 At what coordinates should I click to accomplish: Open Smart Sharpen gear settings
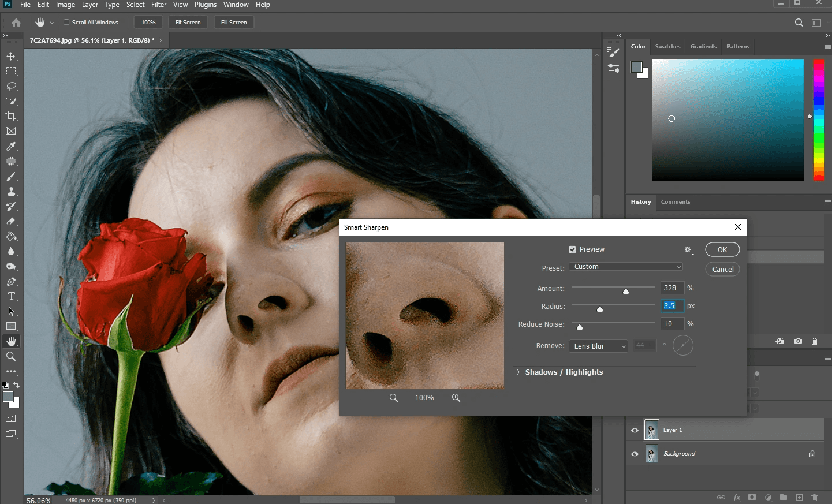688,250
